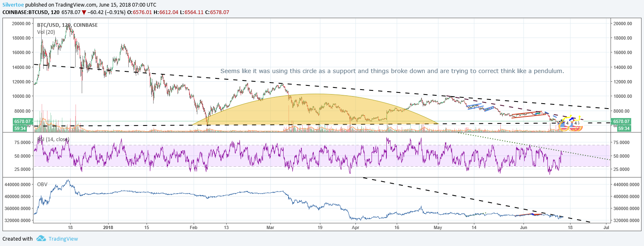Click the 59:34 countdown on right axis

(623, 128)
